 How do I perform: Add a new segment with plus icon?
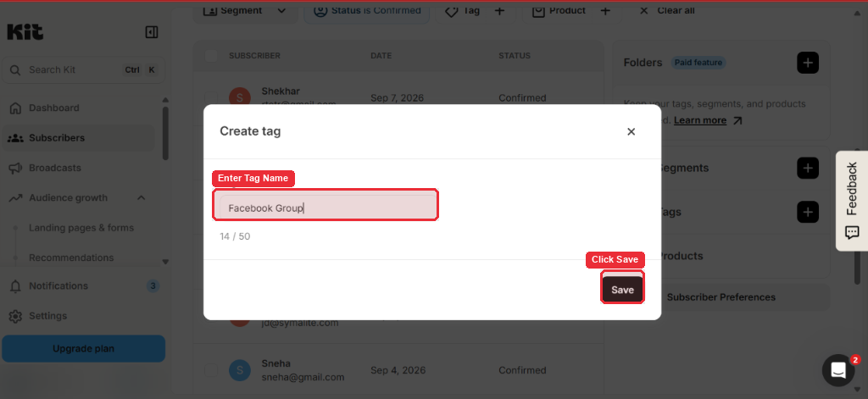pos(808,168)
